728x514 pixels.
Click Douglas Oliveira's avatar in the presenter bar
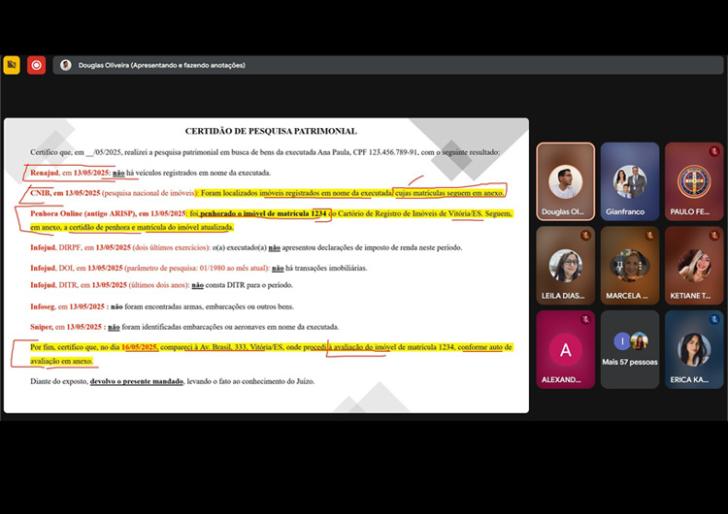tap(66, 65)
